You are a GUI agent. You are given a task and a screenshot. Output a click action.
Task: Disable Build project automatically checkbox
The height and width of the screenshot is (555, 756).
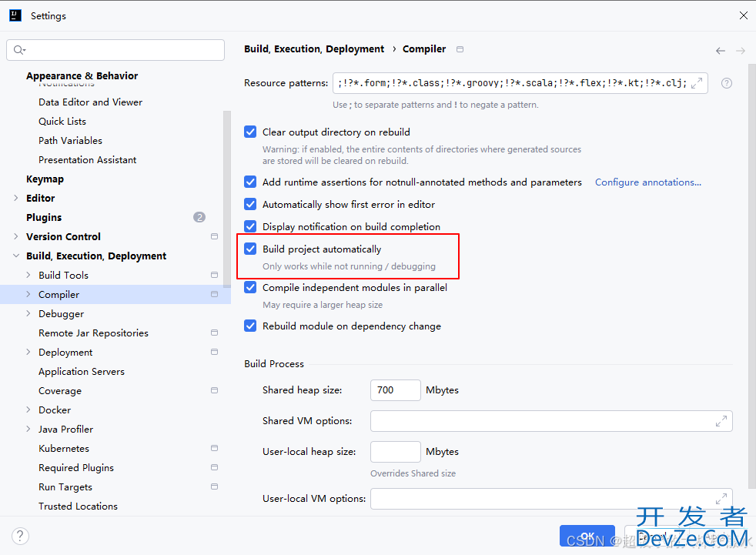point(250,249)
